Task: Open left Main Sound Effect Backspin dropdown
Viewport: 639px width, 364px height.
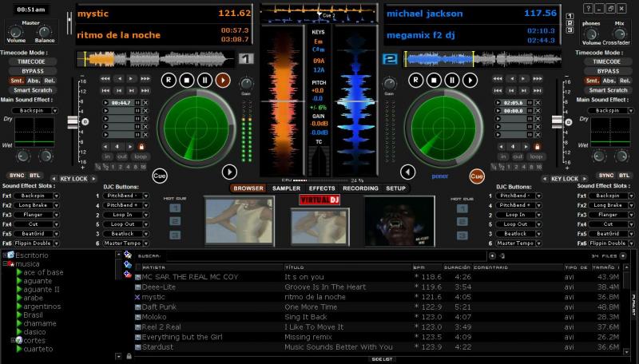Action: [55, 111]
